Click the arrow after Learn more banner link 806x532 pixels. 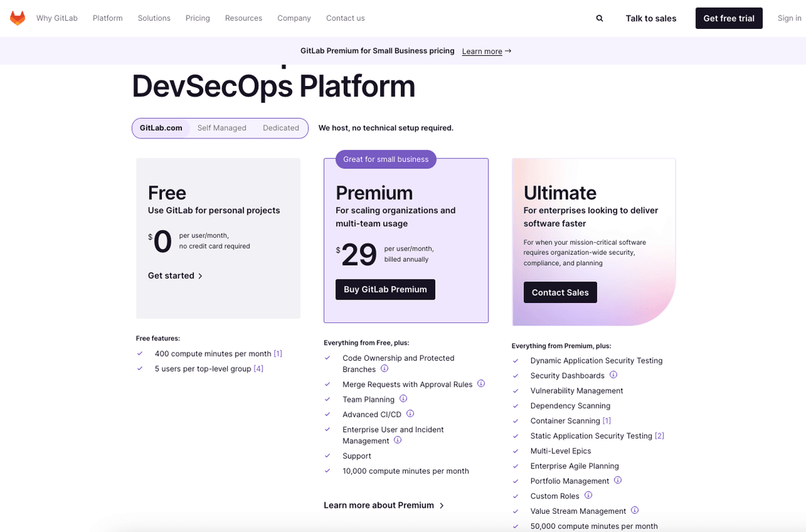(x=508, y=51)
